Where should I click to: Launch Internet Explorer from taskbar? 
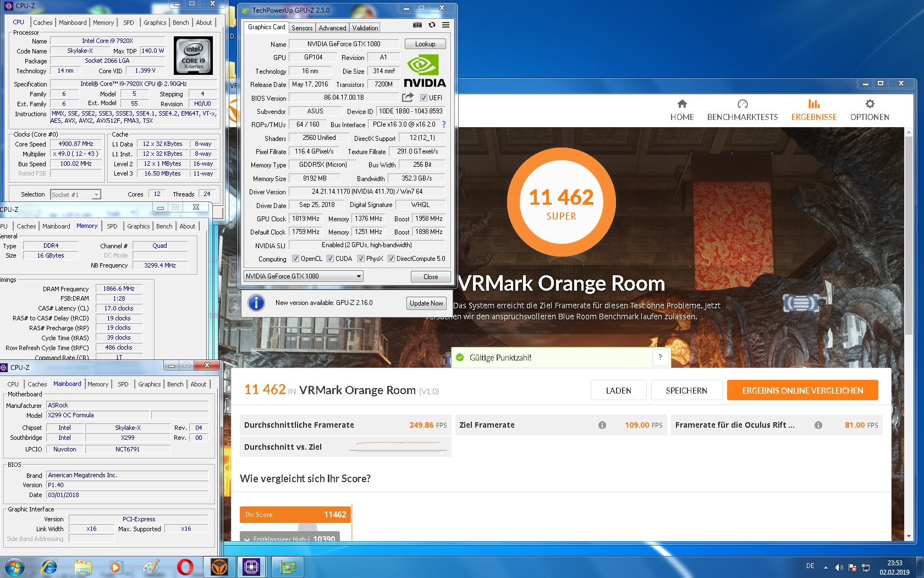pyautogui.click(x=50, y=567)
